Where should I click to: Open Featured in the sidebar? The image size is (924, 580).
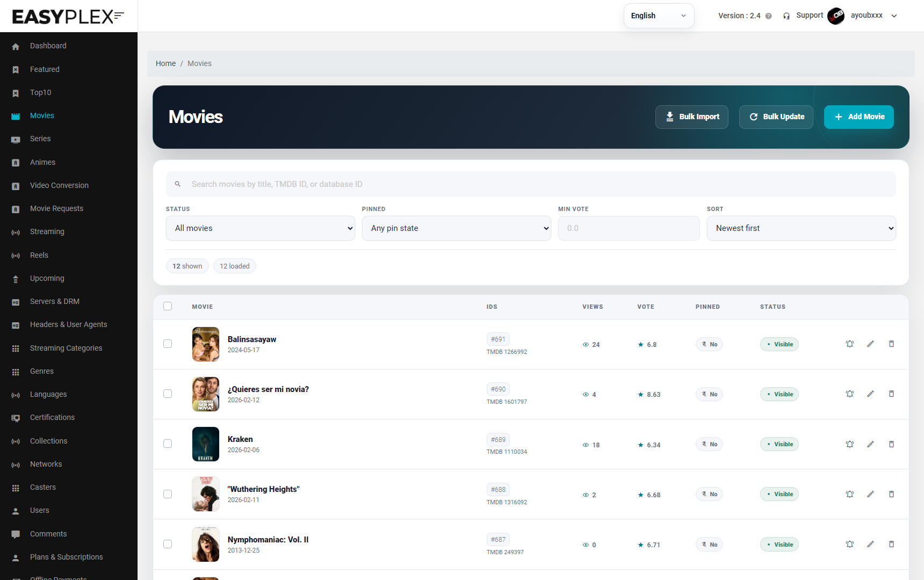coord(45,69)
